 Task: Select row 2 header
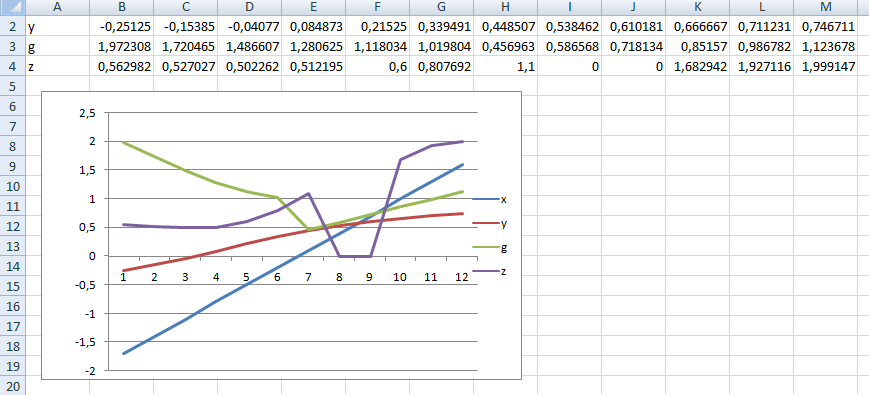pyautogui.click(x=13, y=25)
